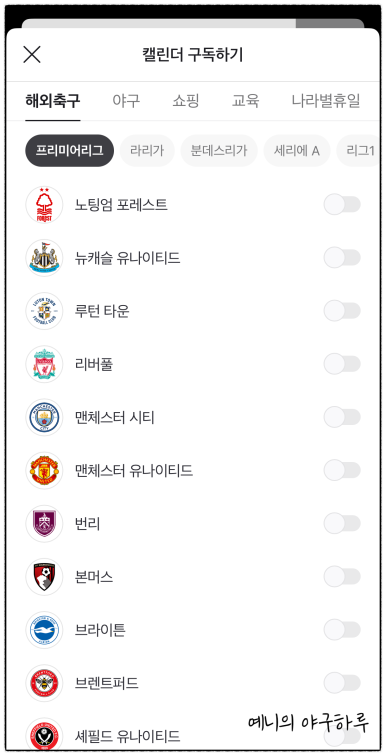Choose the 분데스리가 league filter
This screenshot has width=386, height=756.
(x=219, y=150)
